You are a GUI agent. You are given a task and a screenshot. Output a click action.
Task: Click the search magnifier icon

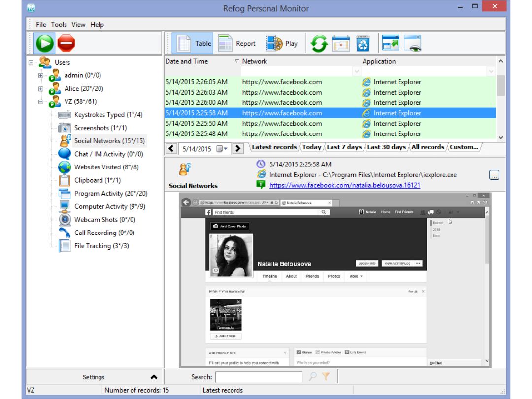pos(312,376)
